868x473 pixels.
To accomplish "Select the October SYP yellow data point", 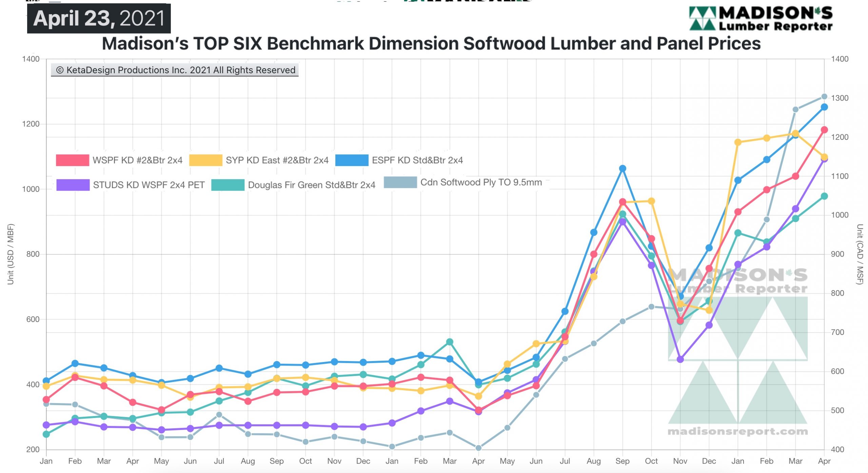I will tap(651, 201).
